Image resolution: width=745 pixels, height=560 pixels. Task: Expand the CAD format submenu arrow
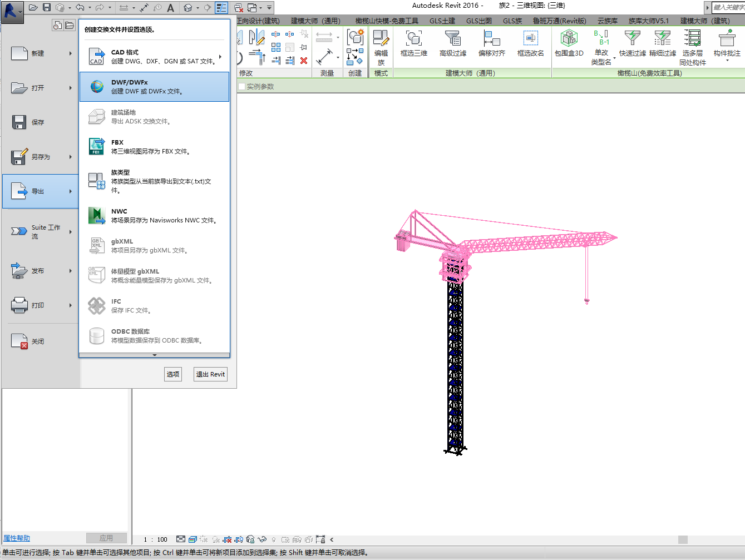tap(221, 57)
